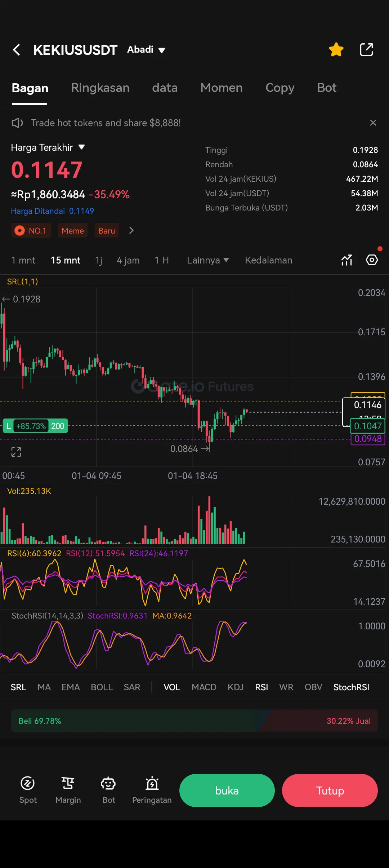Toggle the MACD sub-indicator
This screenshot has height=868, width=389.
204,687
